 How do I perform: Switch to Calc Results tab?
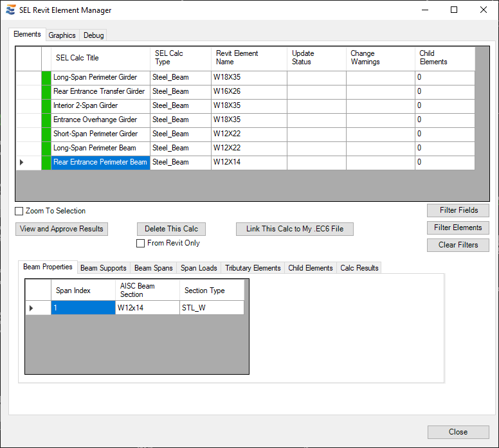(x=359, y=268)
